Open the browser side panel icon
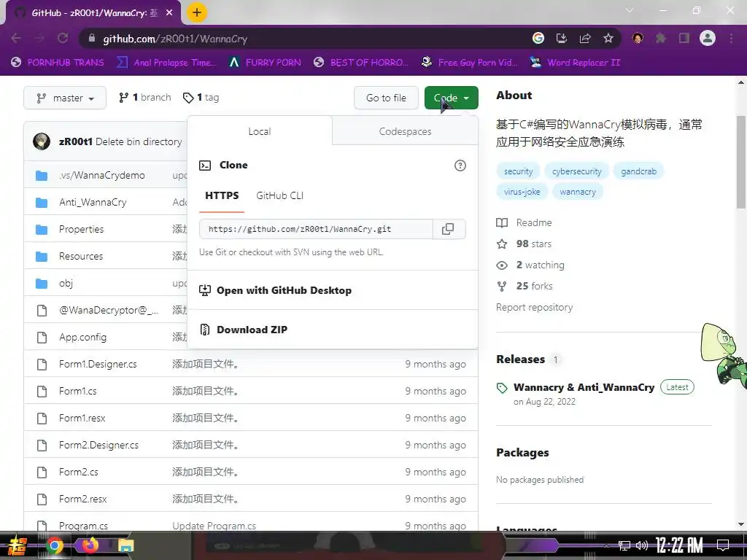747x560 pixels. tap(684, 39)
